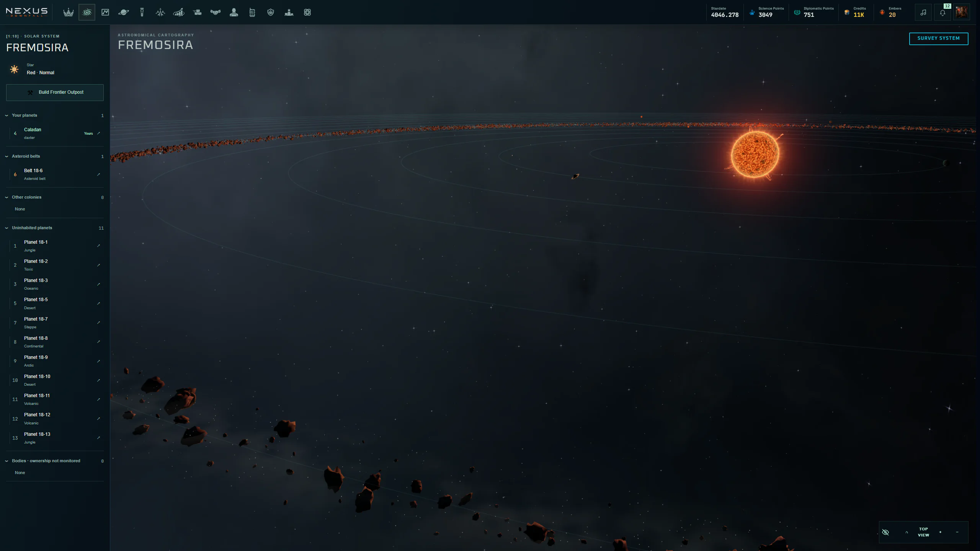Zoom in with the plus button
The width and height of the screenshot is (980, 551).
pyautogui.click(x=940, y=532)
